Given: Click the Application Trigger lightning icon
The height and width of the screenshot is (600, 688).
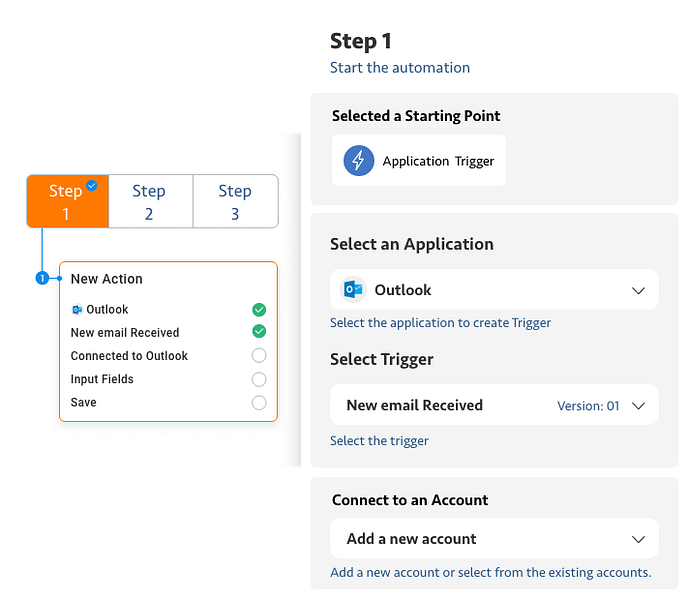Looking at the screenshot, I should pyautogui.click(x=358, y=161).
